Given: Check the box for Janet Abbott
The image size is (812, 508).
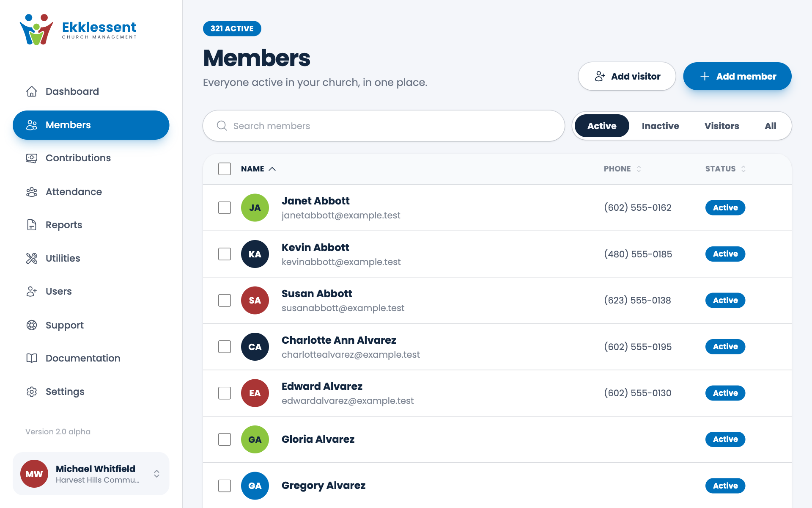Looking at the screenshot, I should tap(225, 208).
